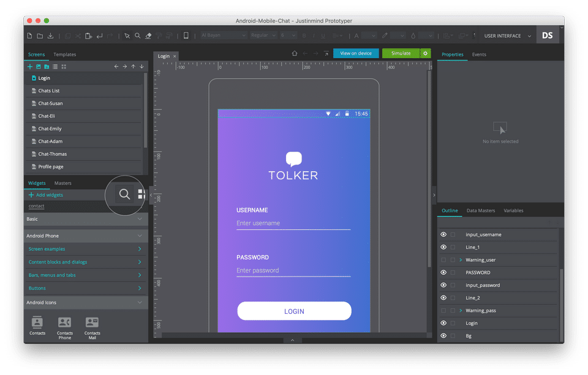Hide the input_password layer
This screenshot has height=375, width=588.
(x=443, y=285)
